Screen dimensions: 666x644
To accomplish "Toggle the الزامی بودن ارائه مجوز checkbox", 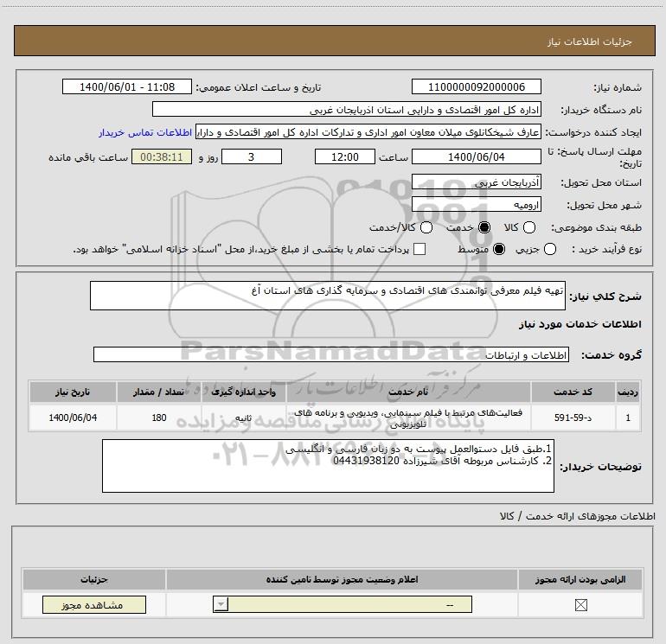I will pyautogui.click(x=580, y=605).
